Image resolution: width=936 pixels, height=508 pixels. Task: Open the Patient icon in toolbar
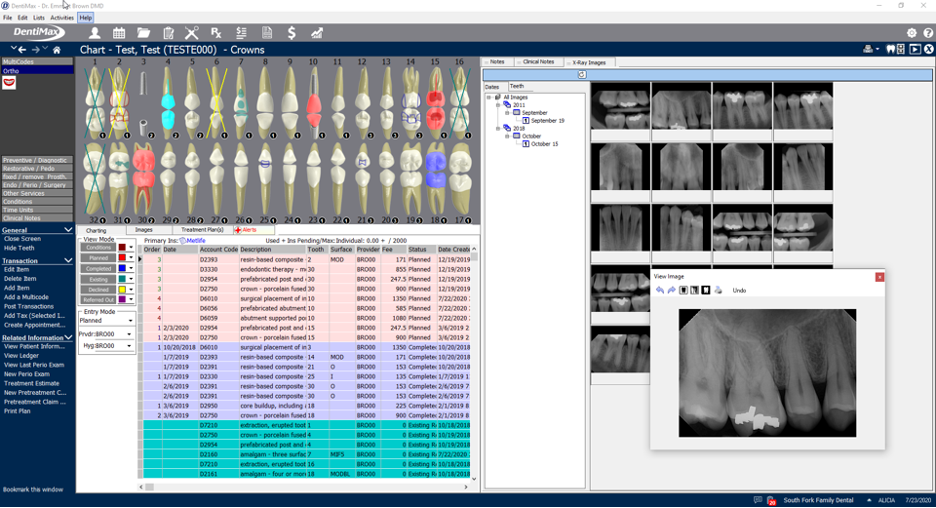coord(96,33)
